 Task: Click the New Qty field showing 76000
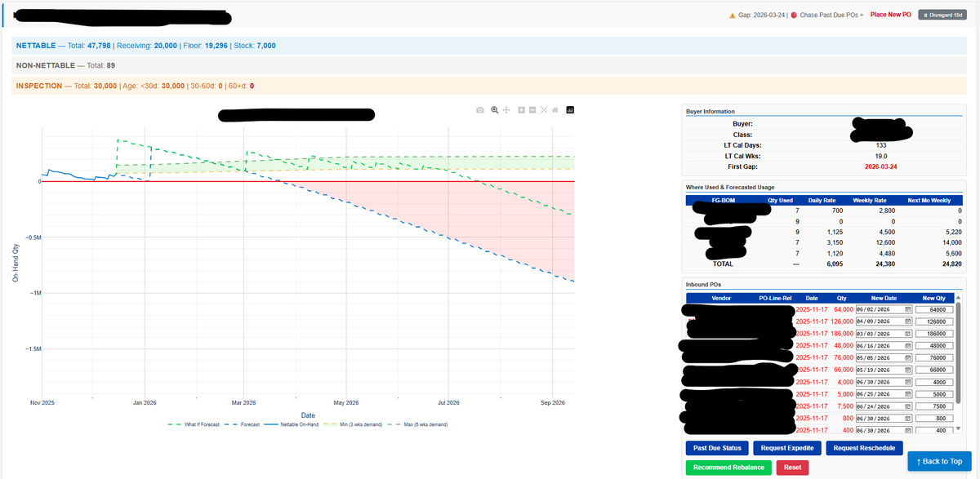[934, 358]
